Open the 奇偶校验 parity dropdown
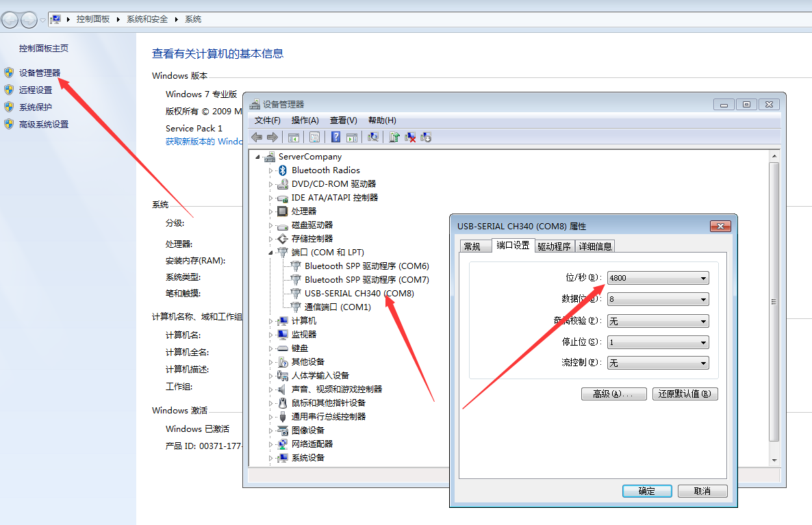This screenshot has width=812, height=525. pyautogui.click(x=658, y=321)
